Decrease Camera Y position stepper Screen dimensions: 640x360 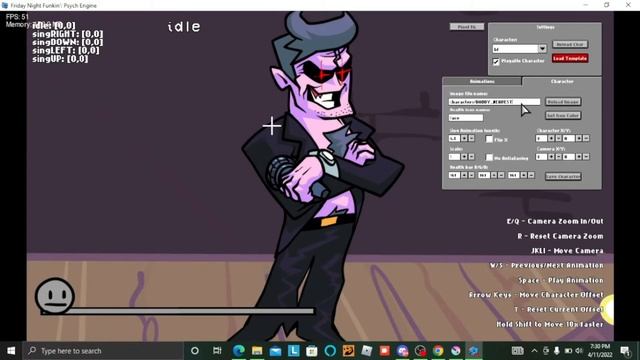(x=586, y=157)
